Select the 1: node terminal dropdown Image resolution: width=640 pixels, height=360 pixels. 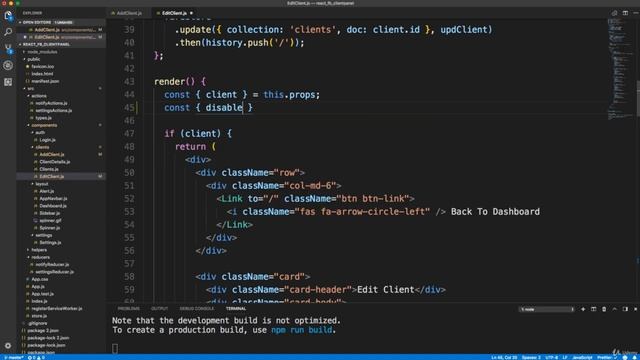[547, 309]
